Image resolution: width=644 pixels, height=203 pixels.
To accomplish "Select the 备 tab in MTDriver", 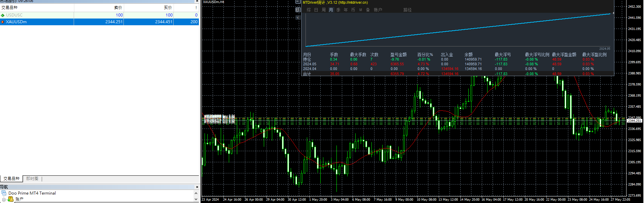I will click(x=368, y=10).
